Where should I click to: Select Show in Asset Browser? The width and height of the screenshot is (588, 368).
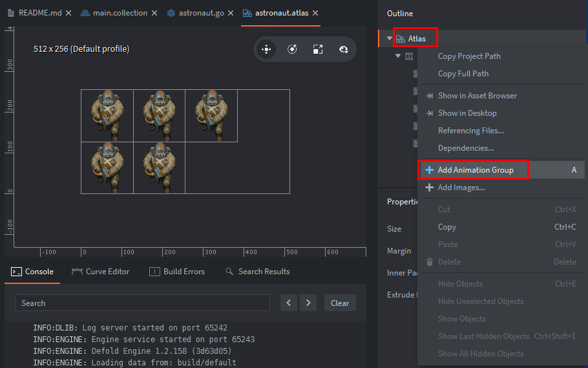478,96
